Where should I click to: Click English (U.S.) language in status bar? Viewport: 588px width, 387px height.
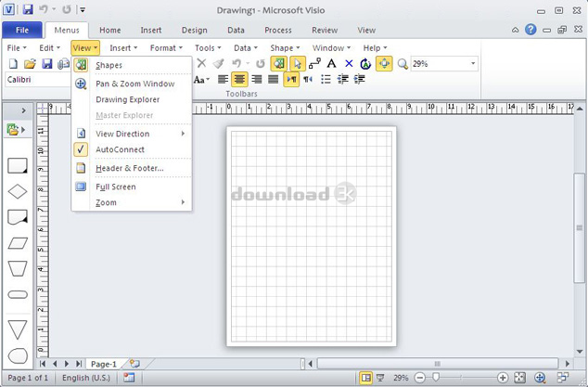86,378
